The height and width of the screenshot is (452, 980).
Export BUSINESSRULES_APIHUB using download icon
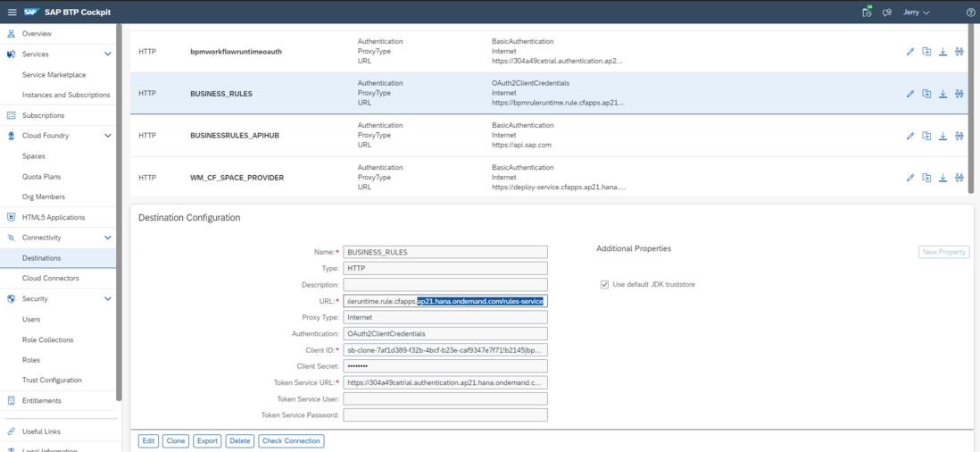[x=943, y=136]
